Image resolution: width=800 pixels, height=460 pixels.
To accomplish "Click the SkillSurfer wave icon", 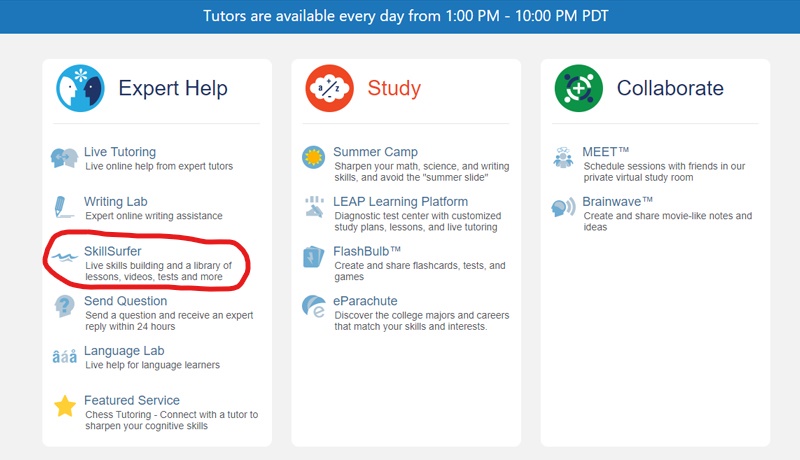I will click(66, 257).
